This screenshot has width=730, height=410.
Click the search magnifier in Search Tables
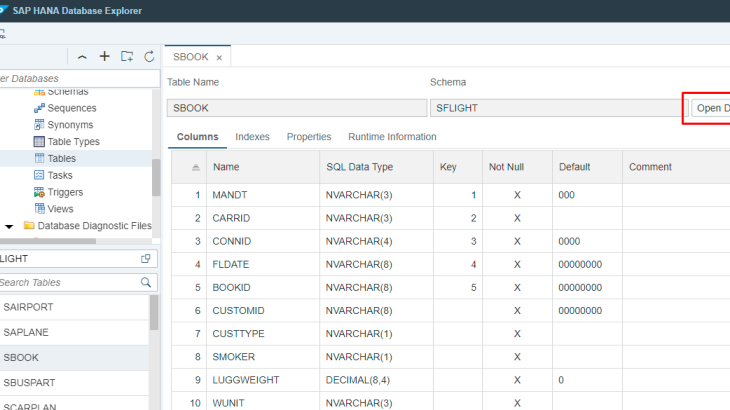pyautogui.click(x=146, y=282)
